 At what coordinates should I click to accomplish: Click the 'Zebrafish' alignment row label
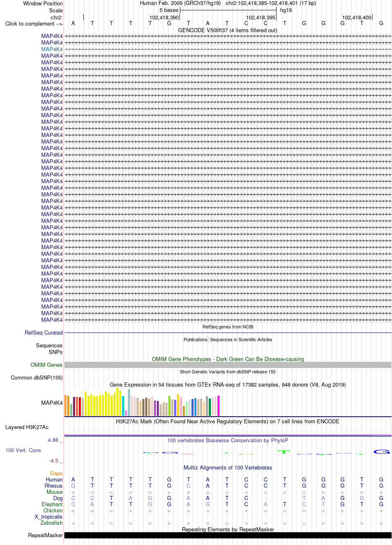pos(52,523)
